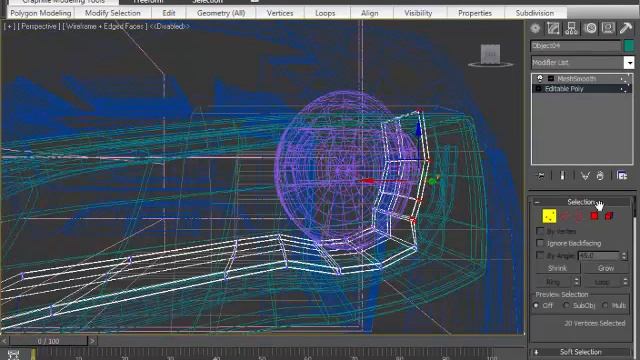This screenshot has height=360, width=640.
Task: Open the Visibility ribbon panel
Action: [418, 13]
